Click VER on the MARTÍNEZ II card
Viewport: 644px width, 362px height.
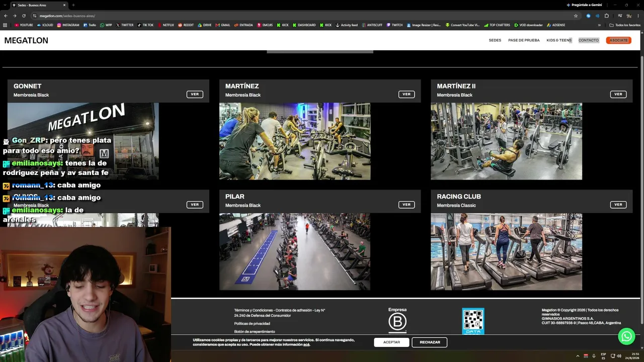coord(618,94)
